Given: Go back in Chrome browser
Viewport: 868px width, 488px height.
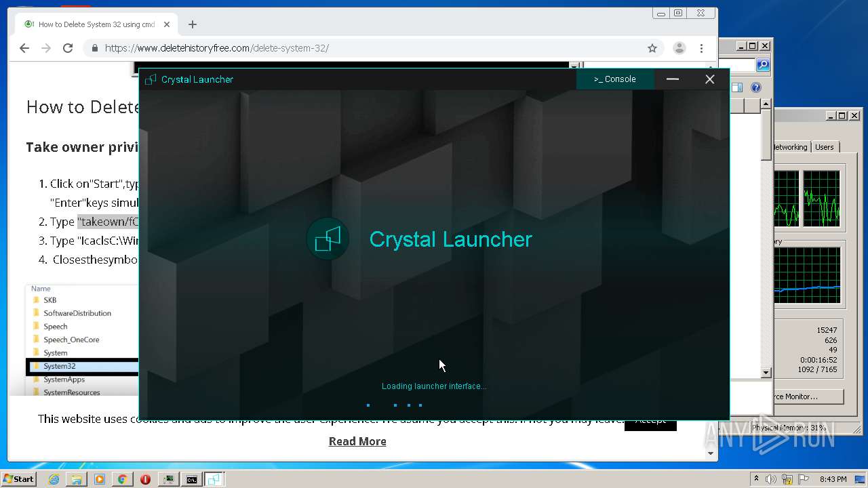Looking at the screenshot, I should click(x=24, y=48).
